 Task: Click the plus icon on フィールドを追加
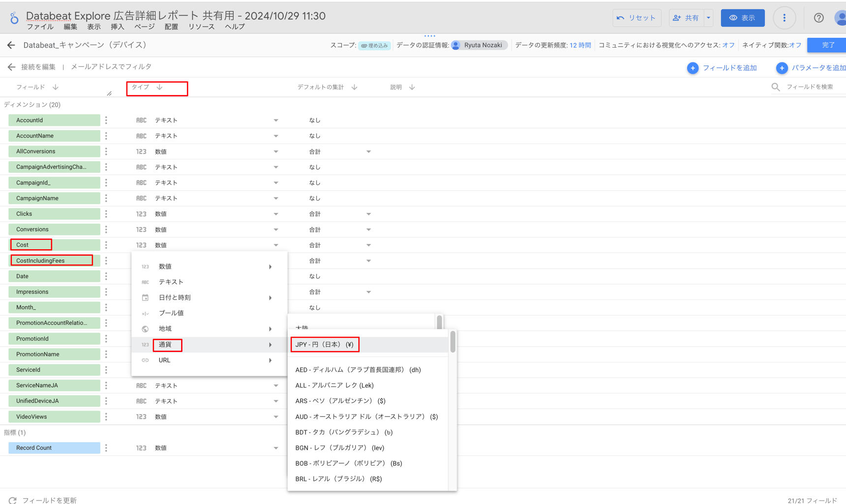693,68
